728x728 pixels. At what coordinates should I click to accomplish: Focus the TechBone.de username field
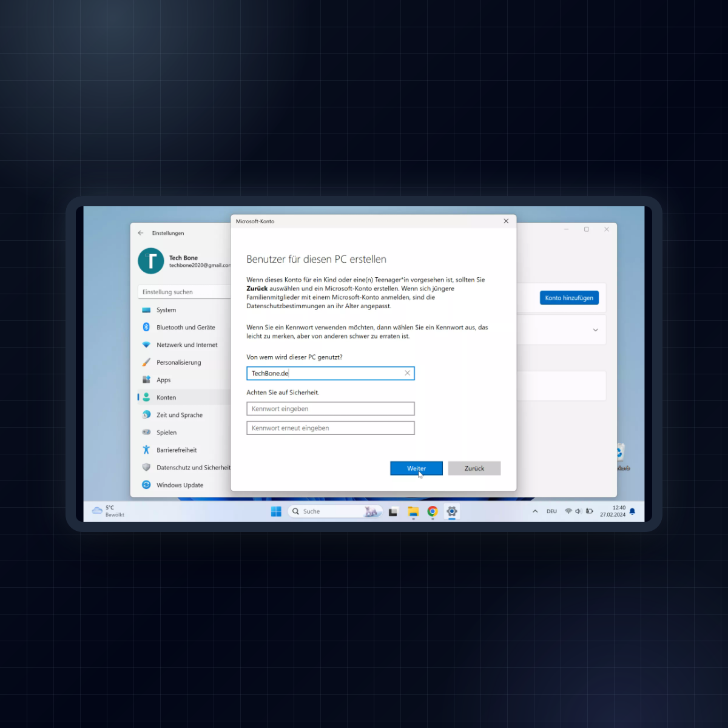[x=331, y=373]
